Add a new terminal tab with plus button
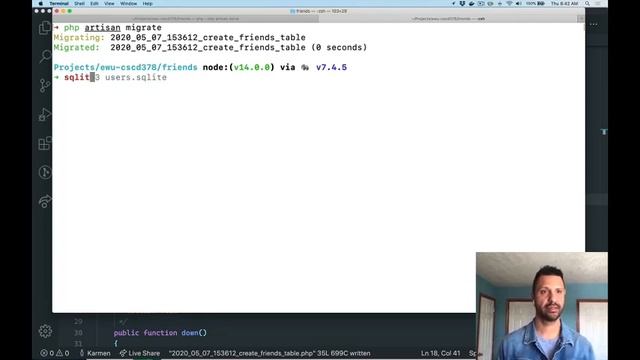 [x=580, y=19]
